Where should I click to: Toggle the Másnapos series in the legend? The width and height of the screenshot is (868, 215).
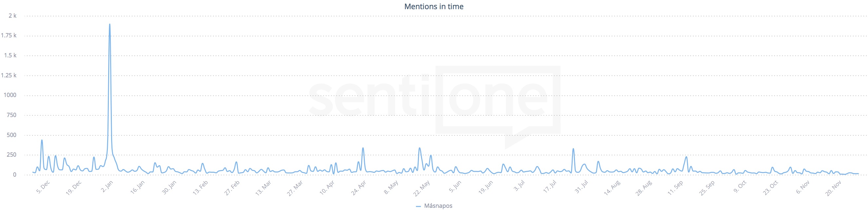coord(438,206)
